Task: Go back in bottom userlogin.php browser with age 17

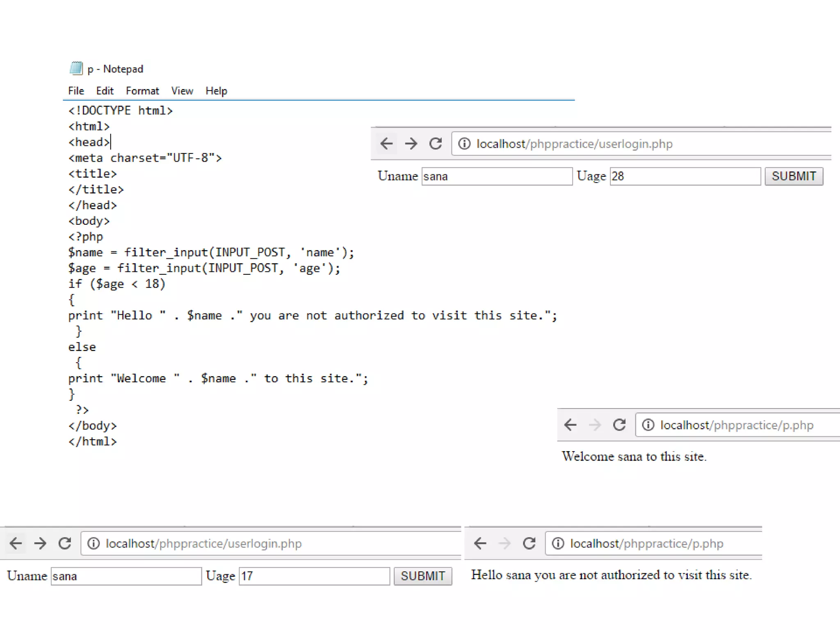Action: 16,543
